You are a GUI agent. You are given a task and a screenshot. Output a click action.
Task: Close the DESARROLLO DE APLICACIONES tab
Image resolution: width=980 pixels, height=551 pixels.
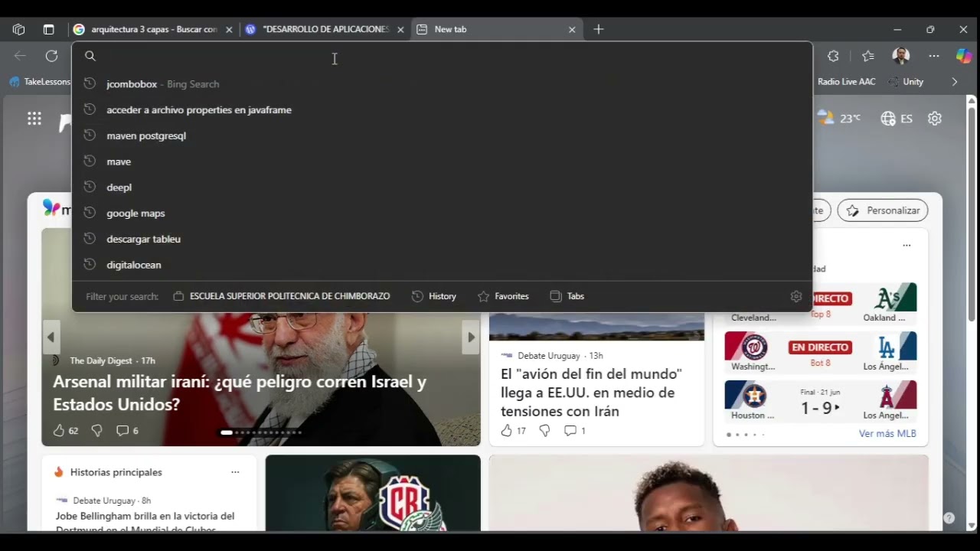point(400,29)
